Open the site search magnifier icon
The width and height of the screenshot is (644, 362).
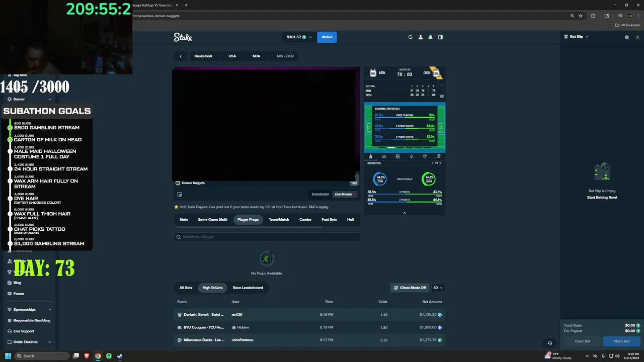click(x=411, y=37)
